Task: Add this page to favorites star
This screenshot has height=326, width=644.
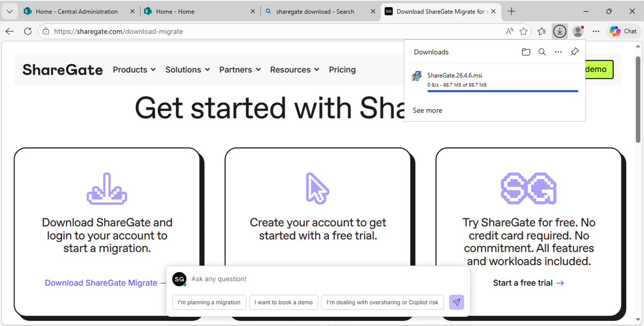Action: click(x=524, y=31)
